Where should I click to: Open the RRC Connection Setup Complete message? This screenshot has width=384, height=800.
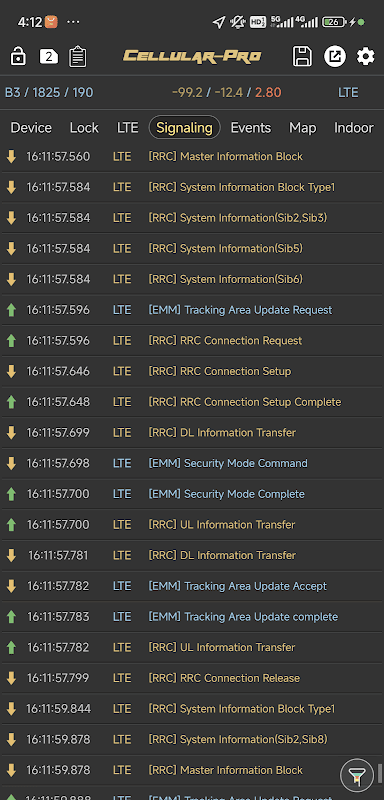[x=192, y=402]
